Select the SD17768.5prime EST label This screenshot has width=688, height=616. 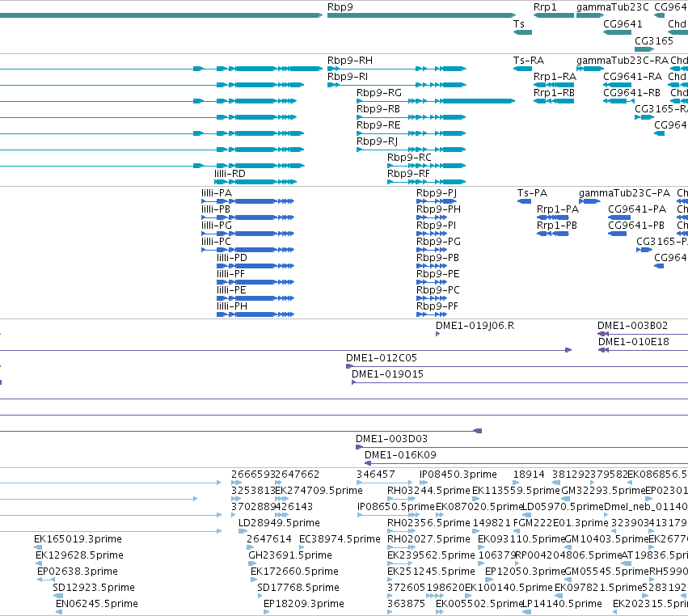(x=298, y=588)
